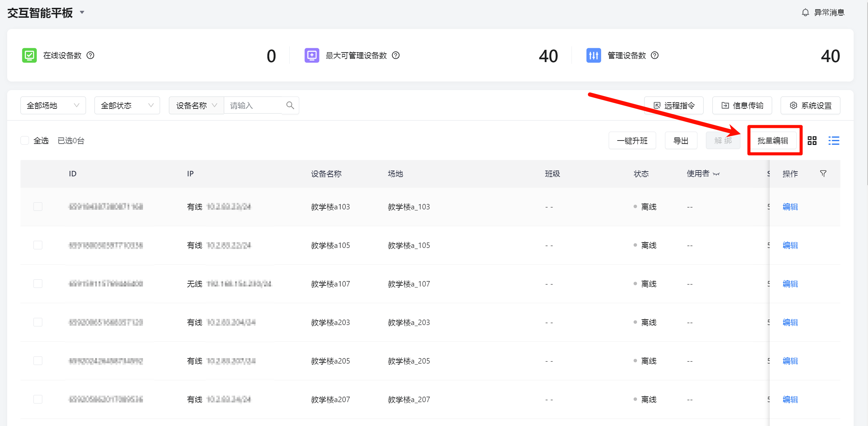The image size is (868, 426).
Task: Select checkbox for 教学楼a107 row
Action: click(x=38, y=284)
